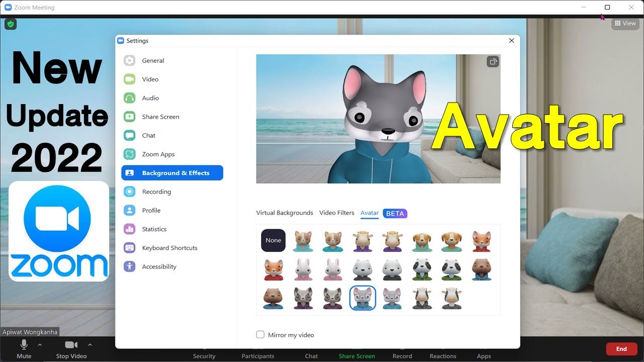Open Recording settings
644x362 pixels.
click(x=172, y=192)
